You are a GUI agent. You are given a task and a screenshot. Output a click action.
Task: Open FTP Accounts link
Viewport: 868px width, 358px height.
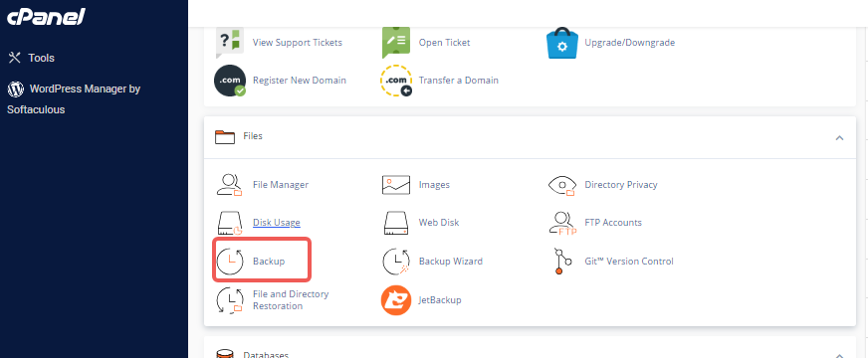(613, 223)
